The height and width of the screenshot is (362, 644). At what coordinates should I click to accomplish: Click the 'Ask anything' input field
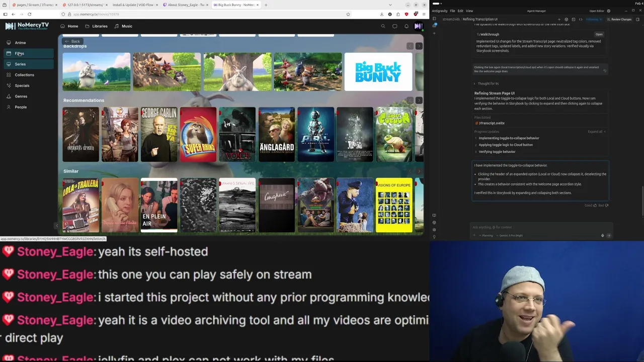(x=541, y=227)
